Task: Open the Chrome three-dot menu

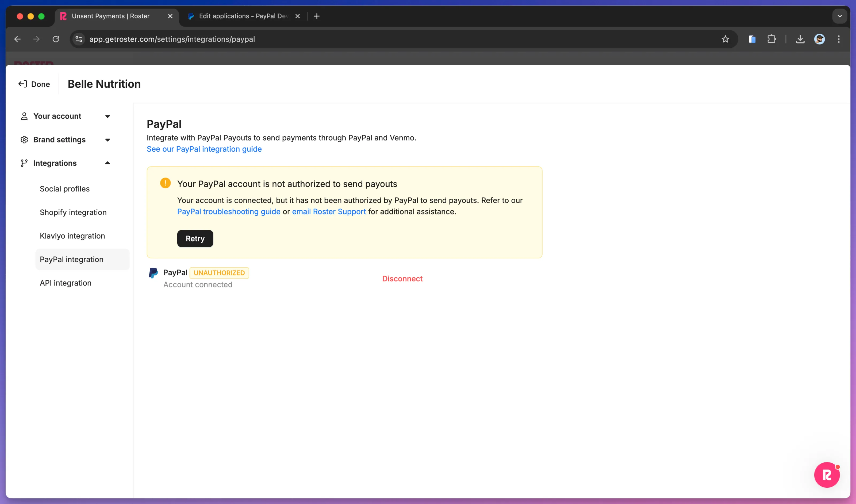Action: pos(839,39)
